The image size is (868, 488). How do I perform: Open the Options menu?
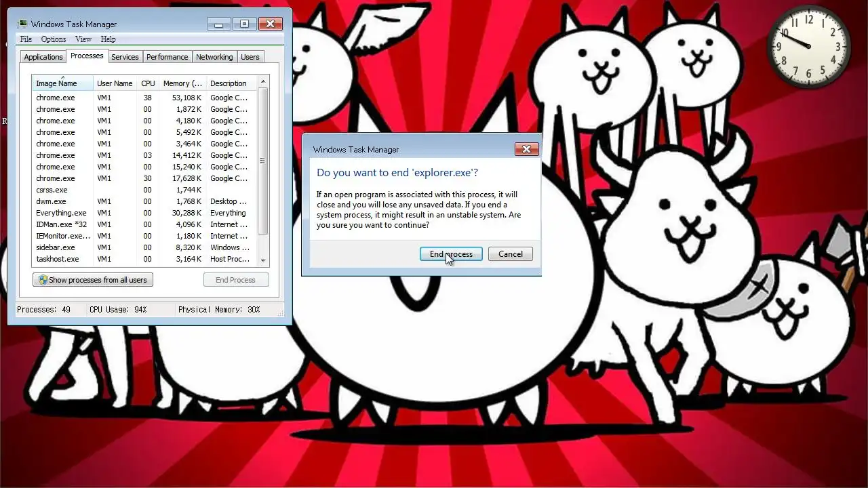pos(54,39)
